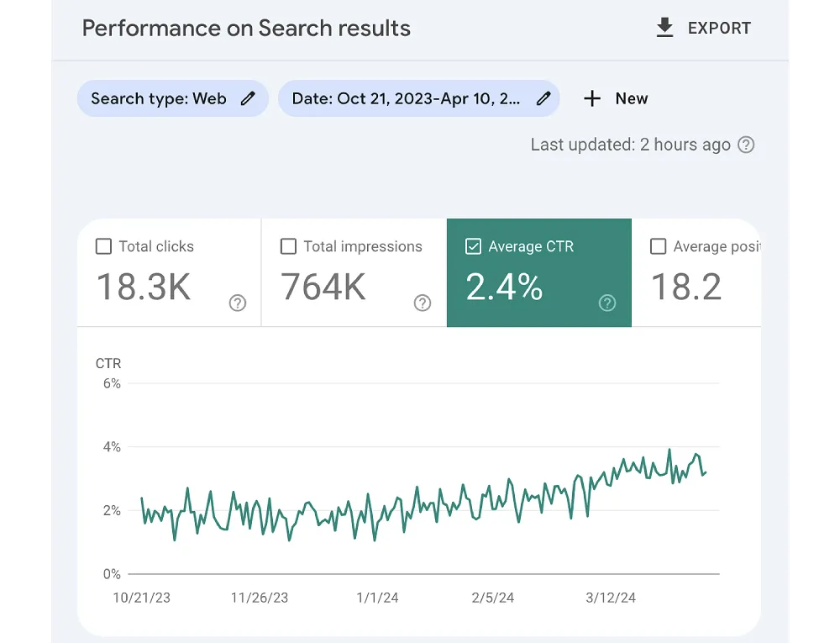Image resolution: width=840 pixels, height=643 pixels.
Task: Uncheck the Average CTR checkbox
Action: point(473,246)
